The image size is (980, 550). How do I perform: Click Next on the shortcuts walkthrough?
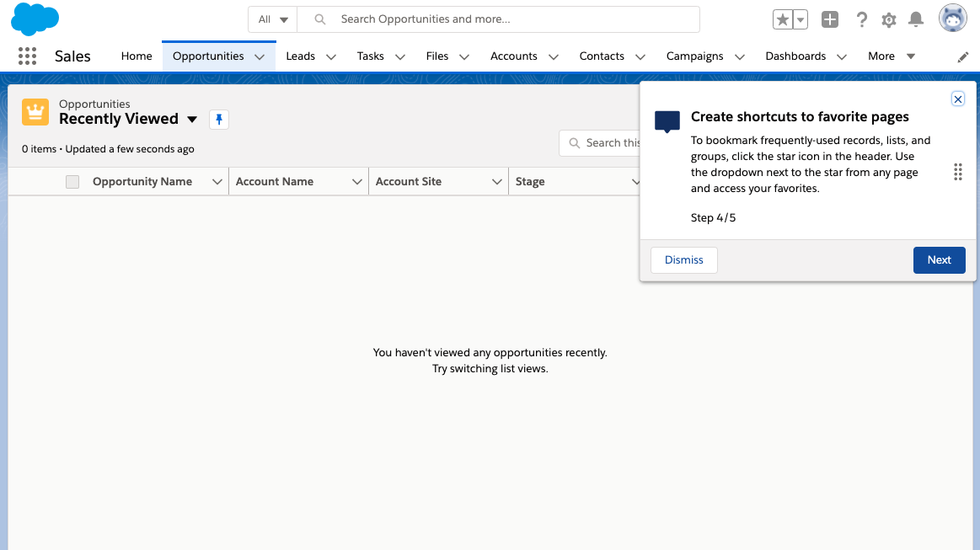click(x=939, y=259)
